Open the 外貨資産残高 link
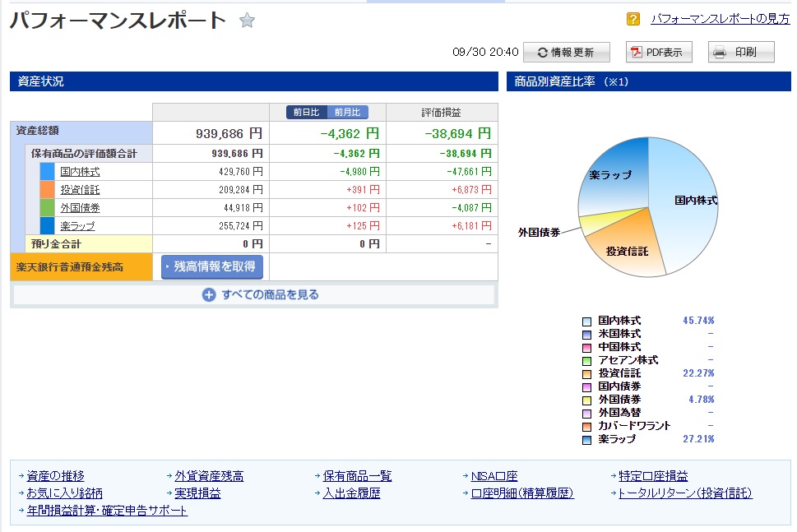This screenshot has width=797, height=532. tap(210, 476)
